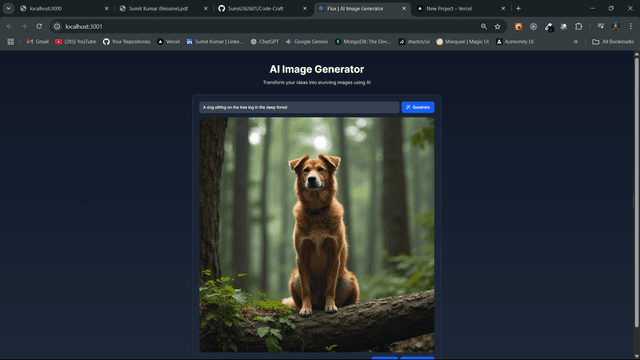This screenshot has height=360, width=640.
Task: Show more bookmarks via double chevron
Action: [576, 42]
